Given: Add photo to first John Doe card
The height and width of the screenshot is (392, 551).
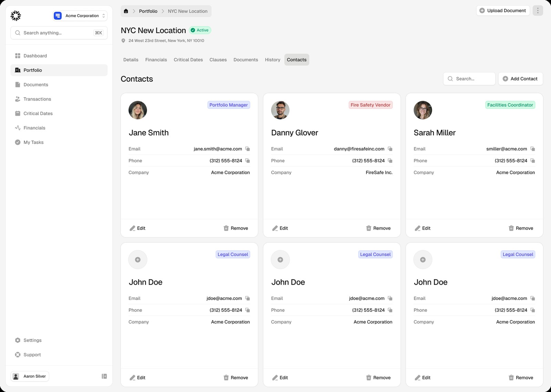Looking at the screenshot, I should (x=138, y=259).
